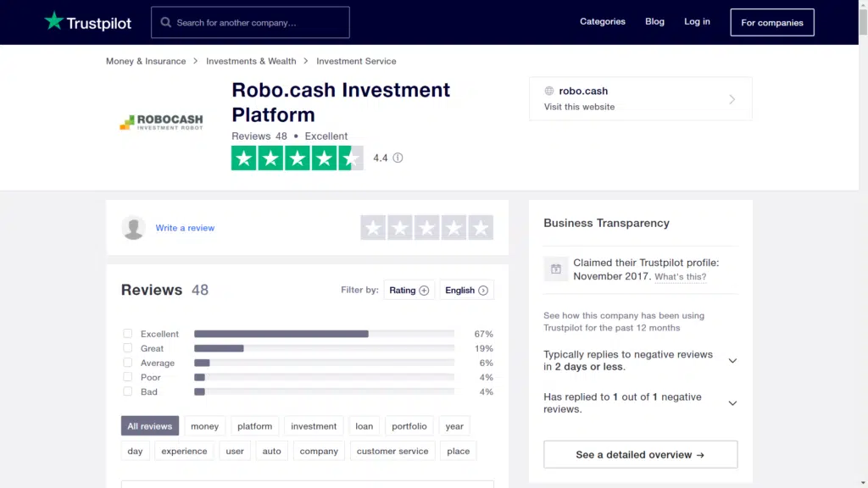Click the chevron on robo.cash website card
This screenshot has height=488, width=868.
pos(732,100)
